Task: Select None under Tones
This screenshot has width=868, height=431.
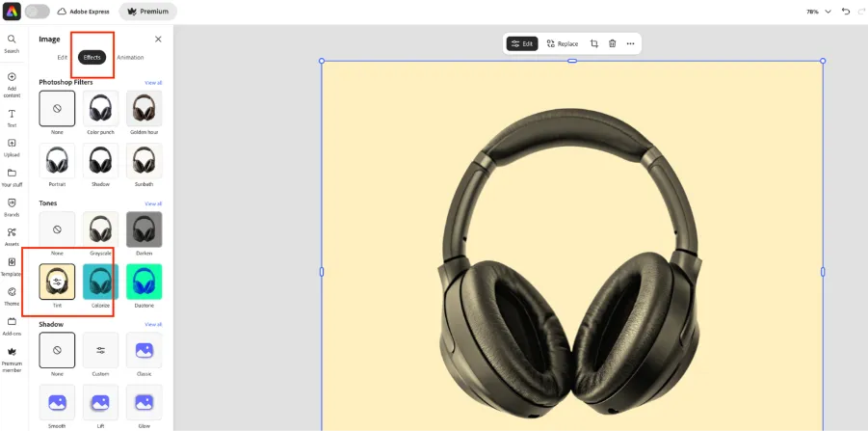Action: tap(57, 229)
